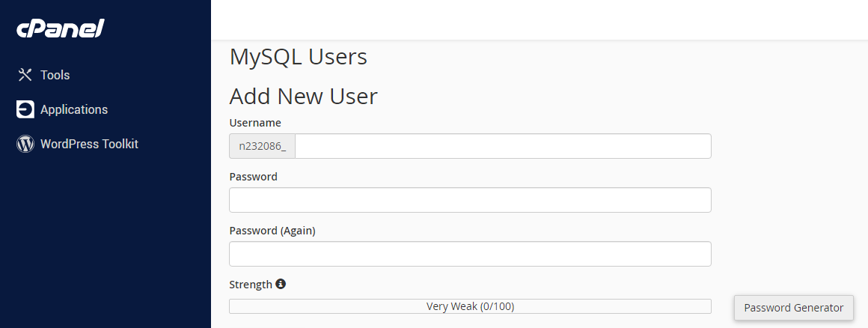
Task: Click the Username field label
Action: [x=255, y=123]
